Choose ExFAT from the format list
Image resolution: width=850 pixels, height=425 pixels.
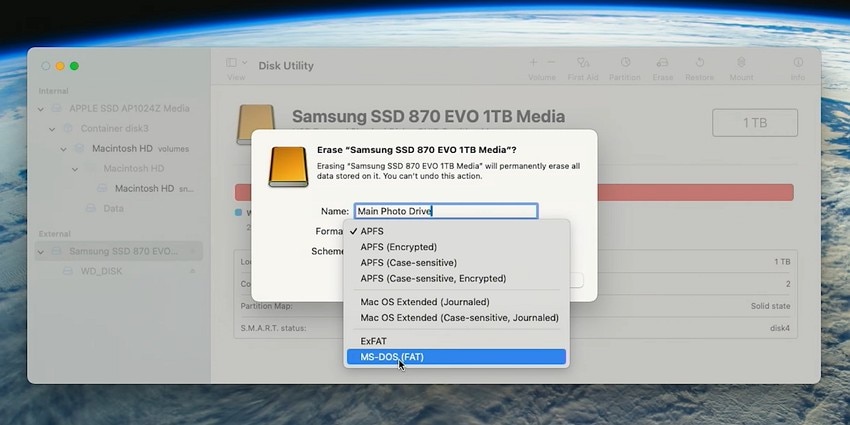[456, 341]
